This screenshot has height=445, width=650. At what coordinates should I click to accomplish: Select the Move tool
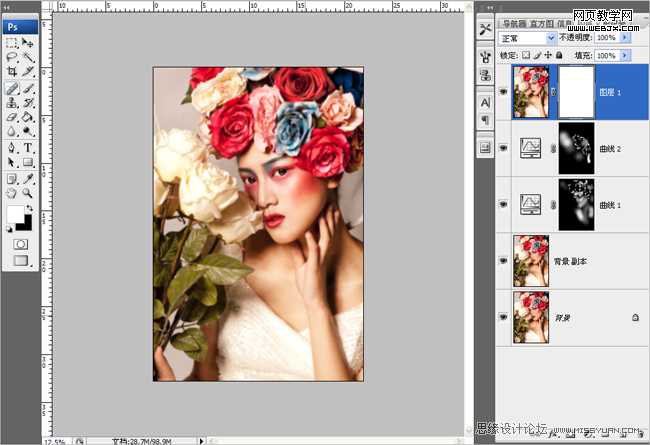point(28,42)
